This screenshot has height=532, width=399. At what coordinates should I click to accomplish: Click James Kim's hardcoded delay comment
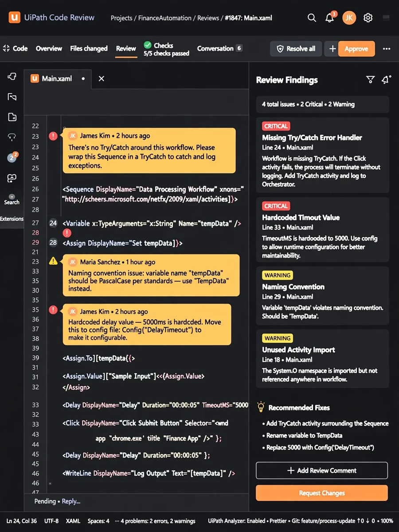tap(147, 324)
